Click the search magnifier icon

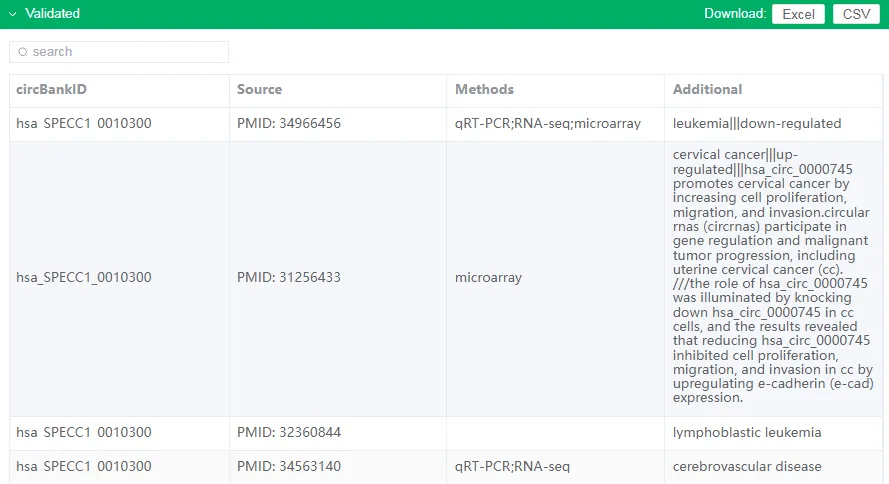[23, 52]
